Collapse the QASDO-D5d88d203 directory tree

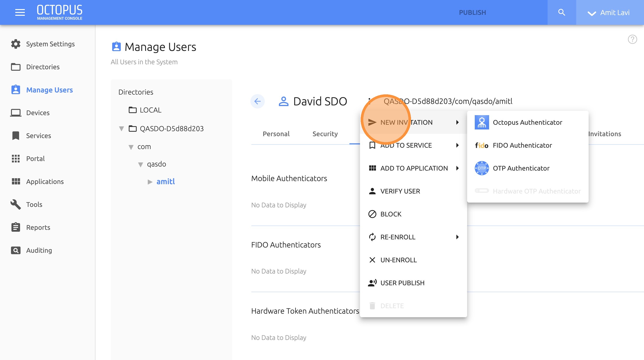point(121,129)
